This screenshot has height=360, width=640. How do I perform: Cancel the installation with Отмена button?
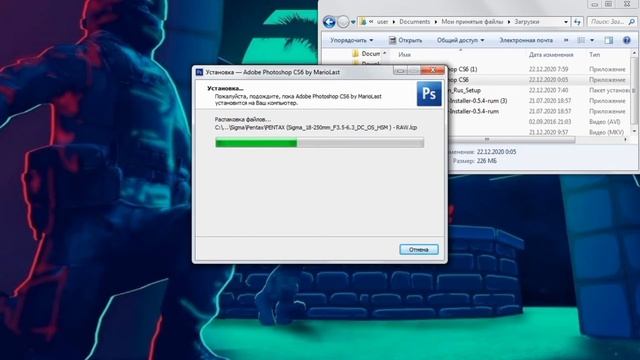coord(419,249)
